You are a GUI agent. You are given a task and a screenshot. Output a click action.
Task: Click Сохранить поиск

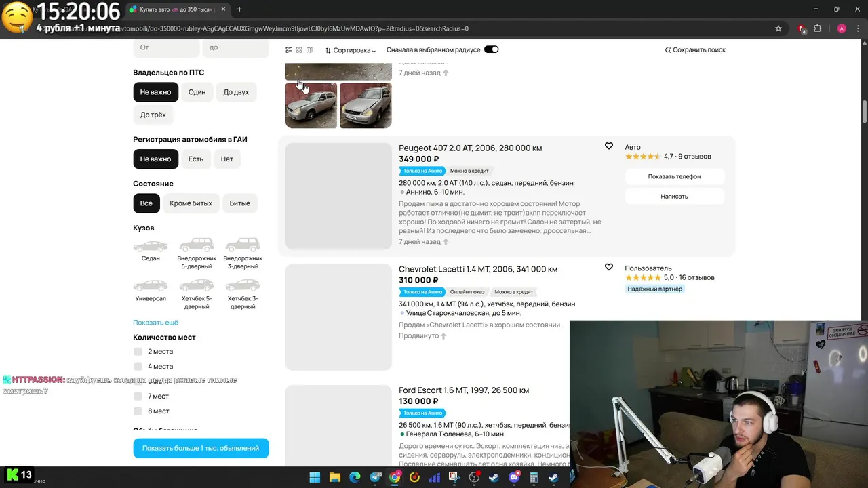click(x=695, y=50)
